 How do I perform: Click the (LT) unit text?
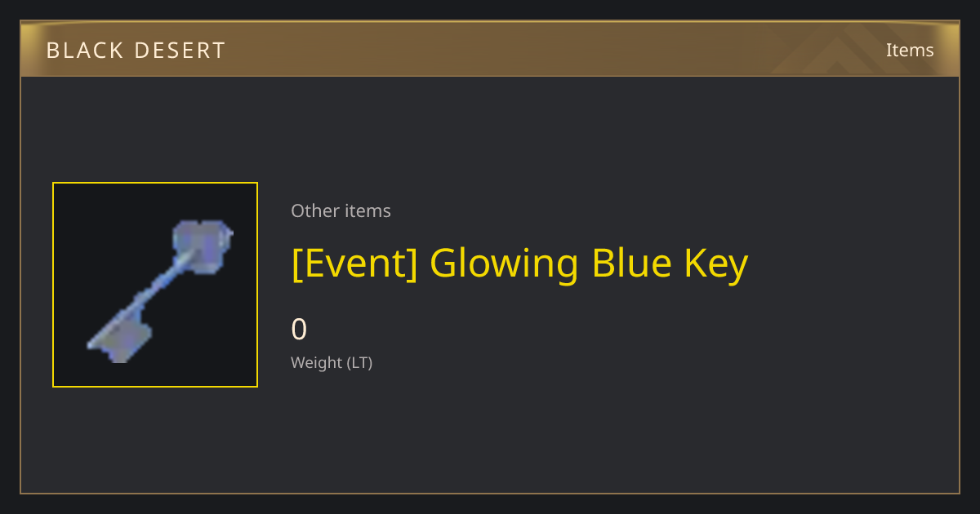(360, 362)
